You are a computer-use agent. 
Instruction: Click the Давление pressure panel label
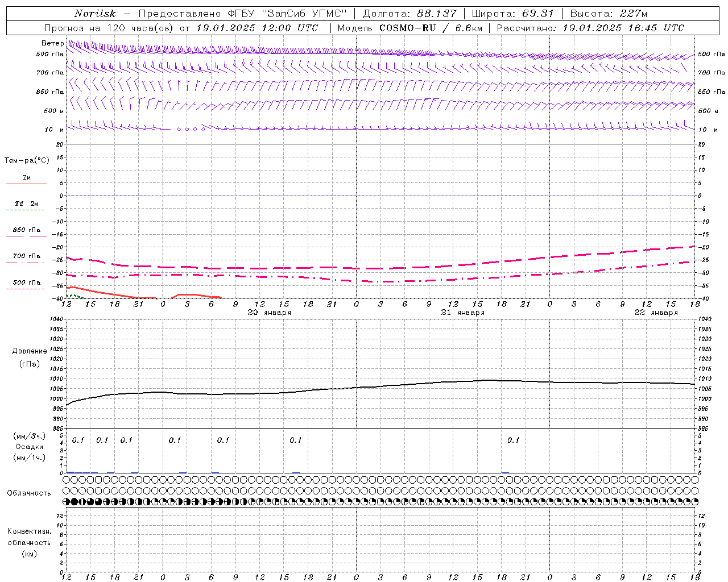30,351
